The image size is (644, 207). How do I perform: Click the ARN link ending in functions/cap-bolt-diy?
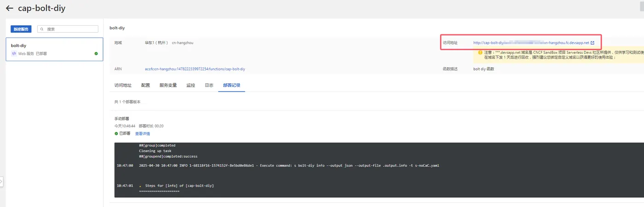195,69
